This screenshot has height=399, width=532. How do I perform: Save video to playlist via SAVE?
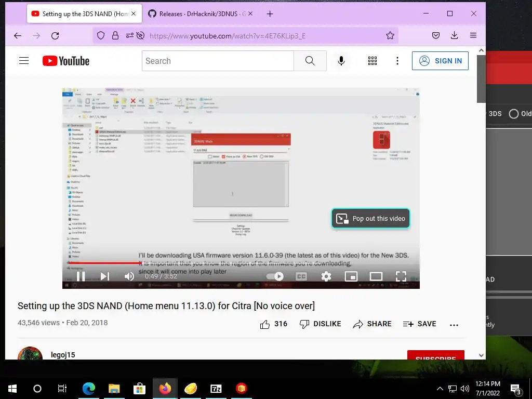419,324
